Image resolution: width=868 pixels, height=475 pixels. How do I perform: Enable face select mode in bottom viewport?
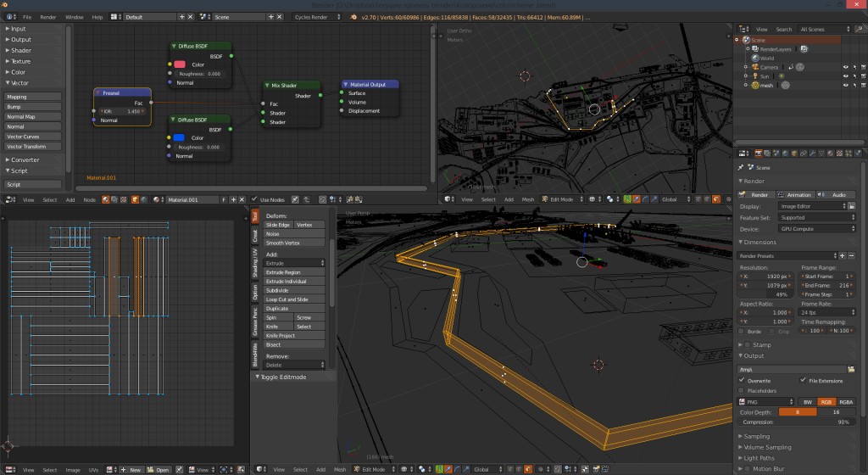527,469
